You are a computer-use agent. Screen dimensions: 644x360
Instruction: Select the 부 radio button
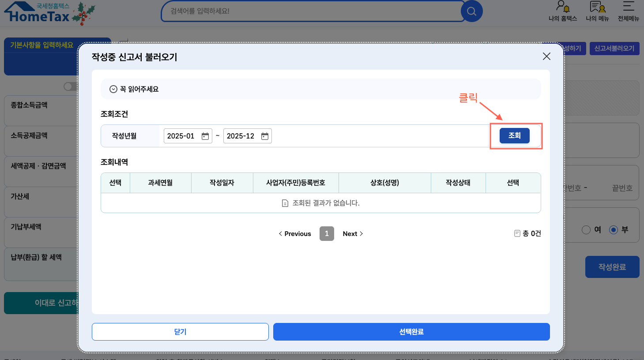coord(613,230)
